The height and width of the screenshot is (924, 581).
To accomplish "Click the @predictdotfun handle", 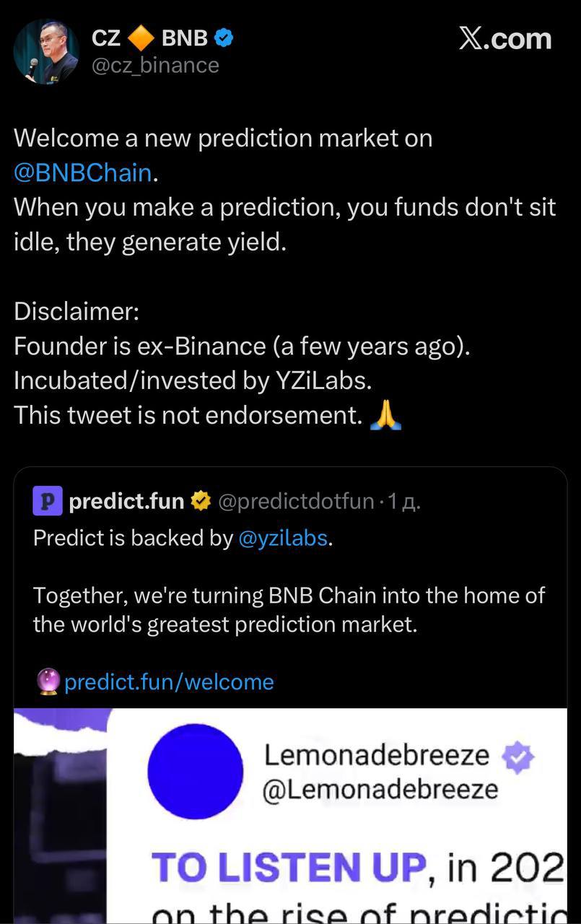I will click(296, 501).
